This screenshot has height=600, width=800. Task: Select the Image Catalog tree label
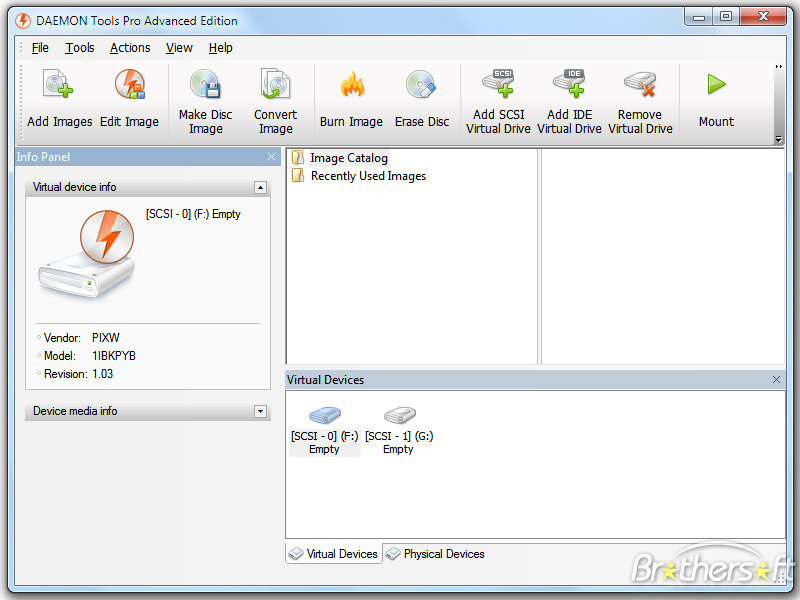point(349,158)
